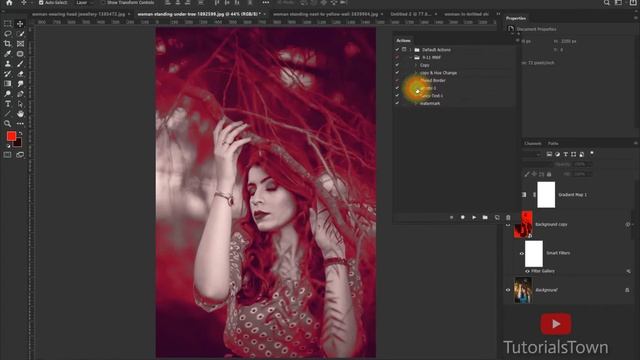Change the screen mode

tap(20, 155)
